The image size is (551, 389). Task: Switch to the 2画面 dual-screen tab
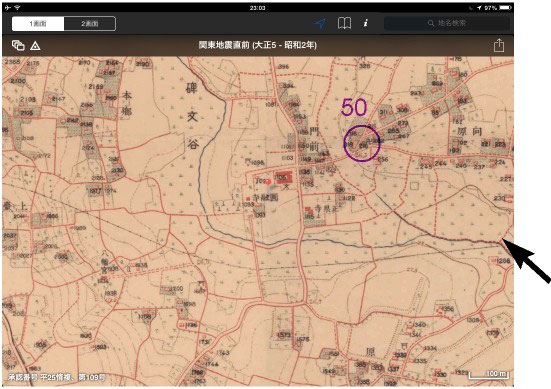(90, 24)
